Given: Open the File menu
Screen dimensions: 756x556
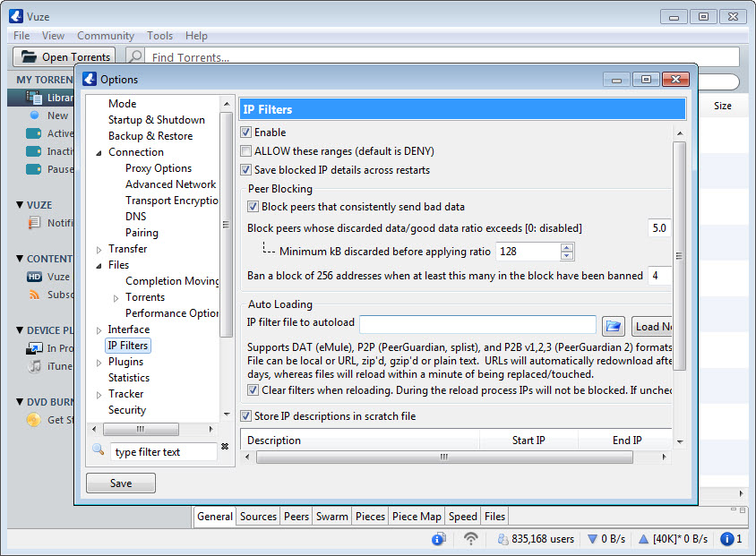Looking at the screenshot, I should (x=21, y=36).
